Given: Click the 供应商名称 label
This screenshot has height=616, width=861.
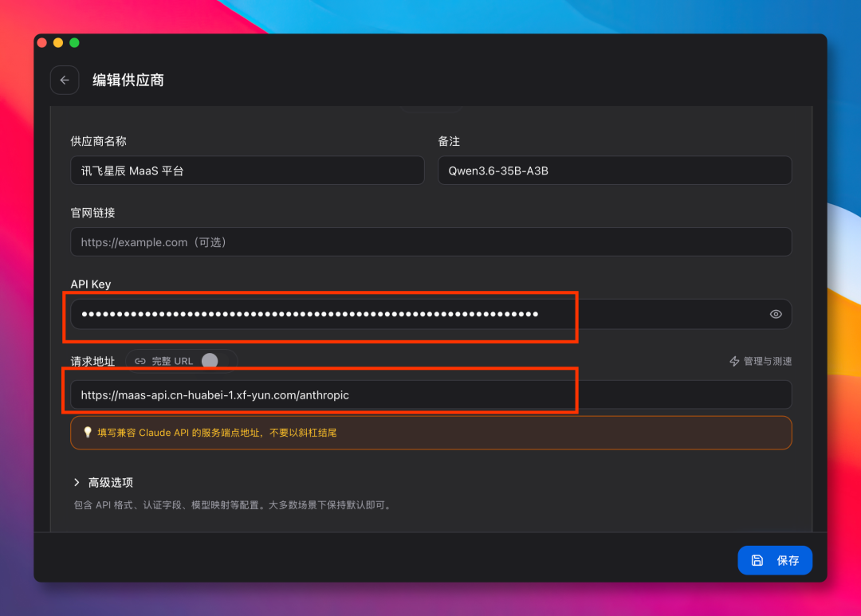Looking at the screenshot, I should click(98, 141).
